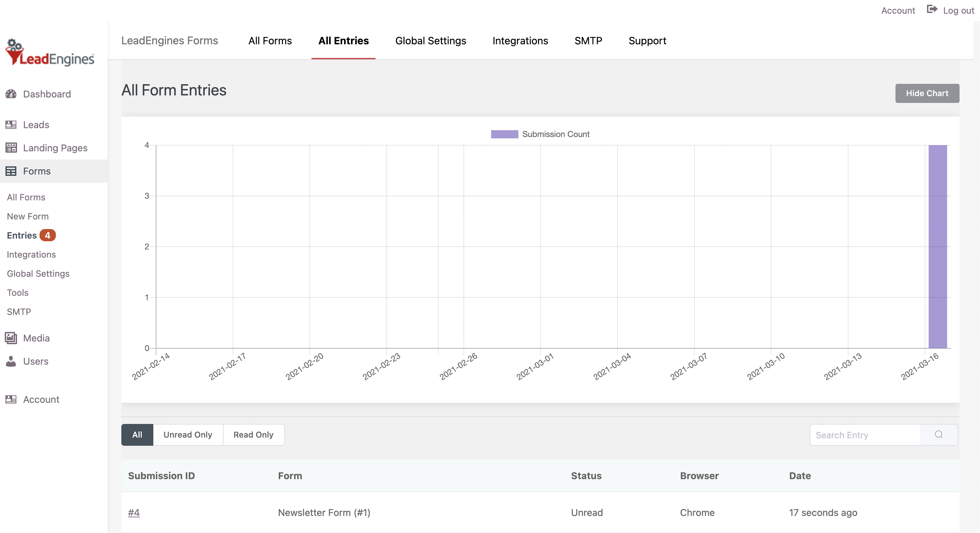Screen dimensions: 980x533
Task: Open the SMTP tab
Action: (x=588, y=41)
